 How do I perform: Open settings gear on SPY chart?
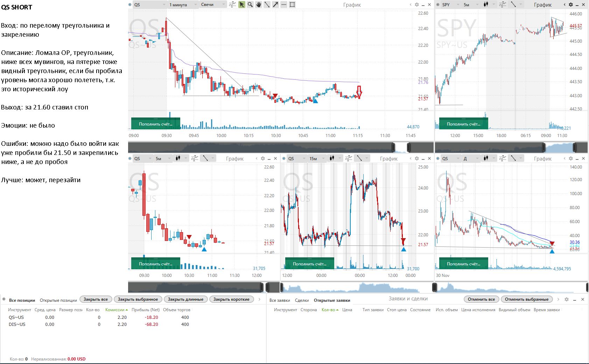(571, 5)
